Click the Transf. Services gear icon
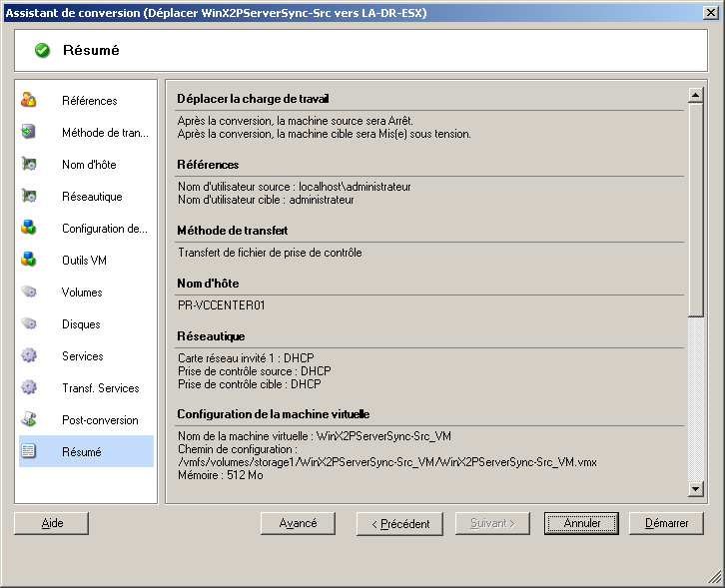 tap(29, 387)
